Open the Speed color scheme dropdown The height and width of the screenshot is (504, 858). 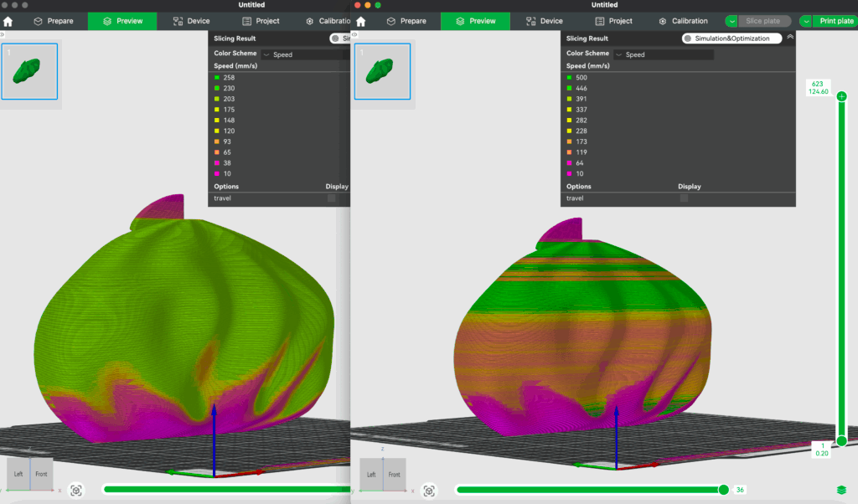662,53
